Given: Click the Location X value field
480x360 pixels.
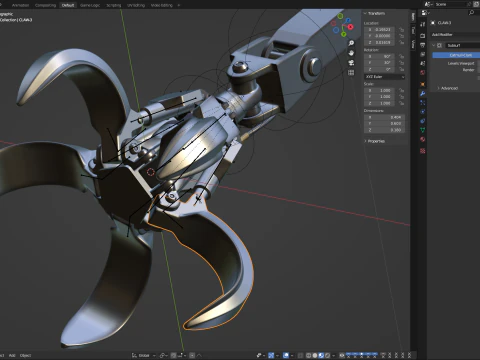Looking at the screenshot, I should [380, 30].
